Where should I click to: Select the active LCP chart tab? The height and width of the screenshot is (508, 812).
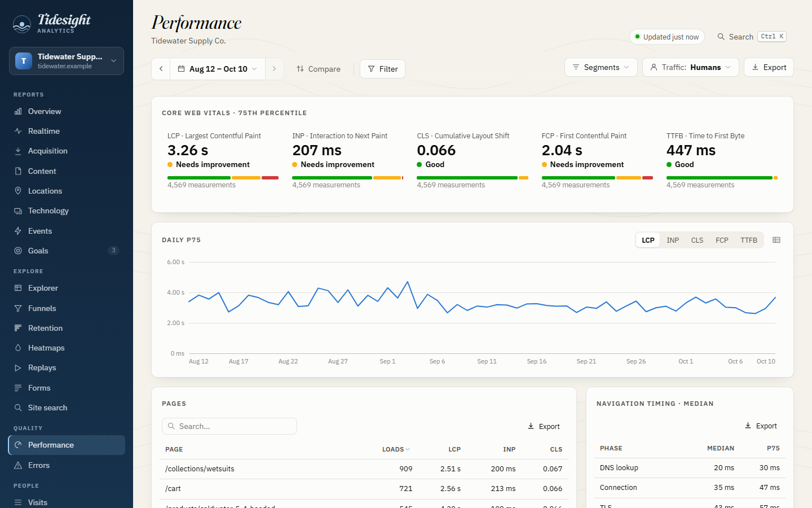click(x=648, y=240)
